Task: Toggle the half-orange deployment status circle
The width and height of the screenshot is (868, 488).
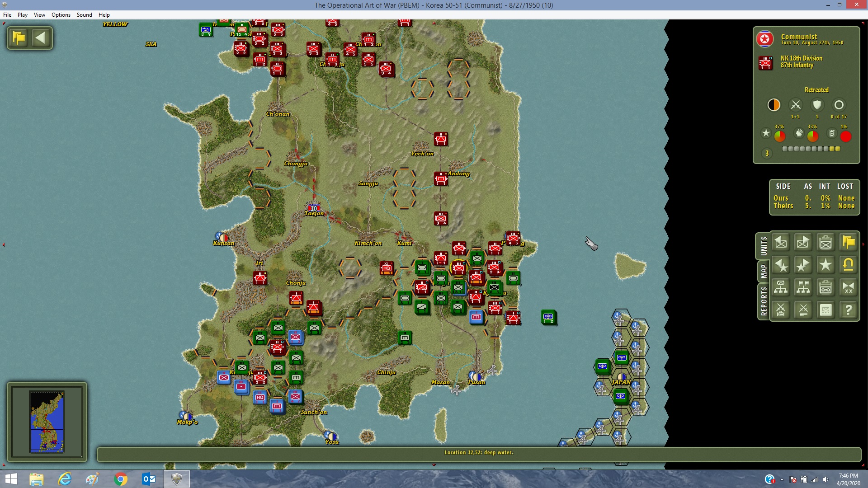Action: point(774,105)
